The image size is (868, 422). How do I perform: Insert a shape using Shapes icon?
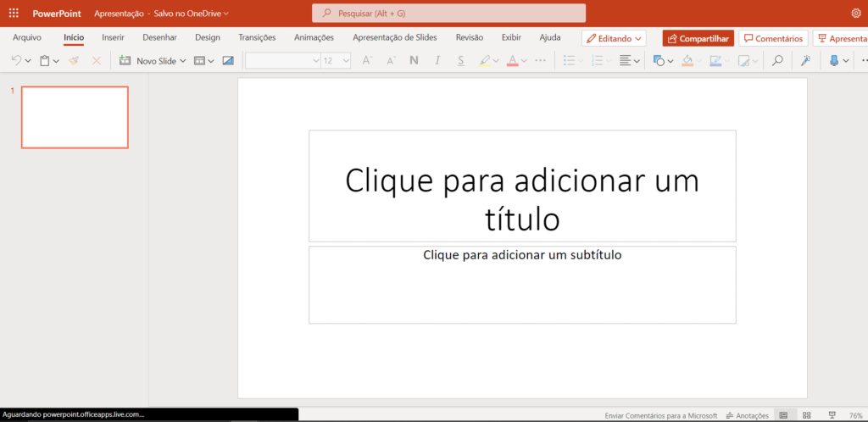(x=659, y=61)
